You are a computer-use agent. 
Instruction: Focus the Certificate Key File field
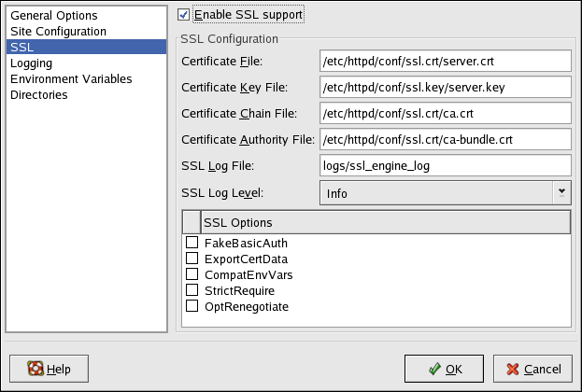click(444, 88)
